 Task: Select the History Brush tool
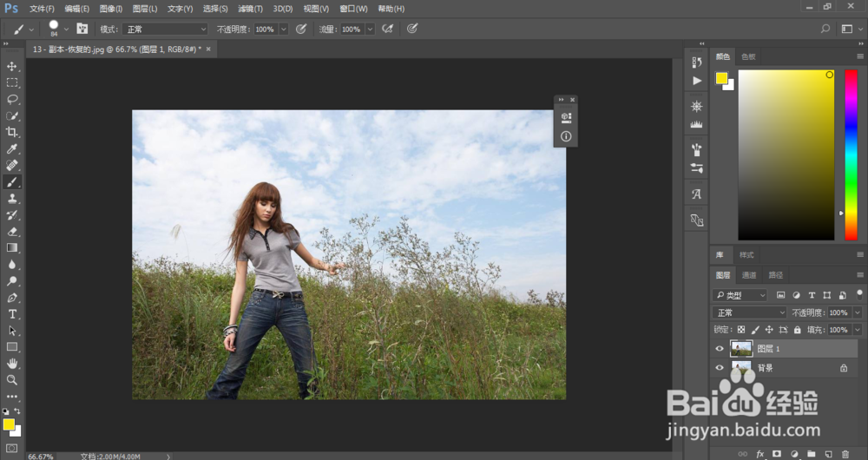coord(11,214)
